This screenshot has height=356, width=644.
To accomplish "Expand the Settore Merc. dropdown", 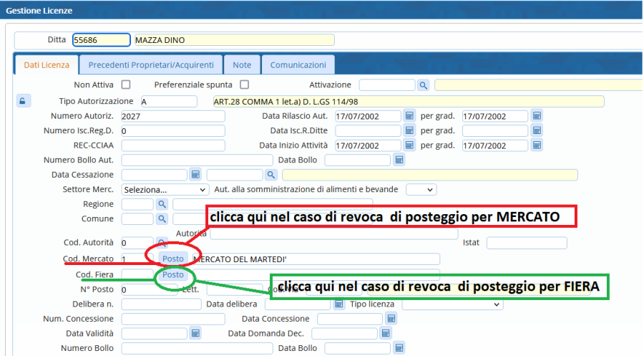I will tap(165, 190).
